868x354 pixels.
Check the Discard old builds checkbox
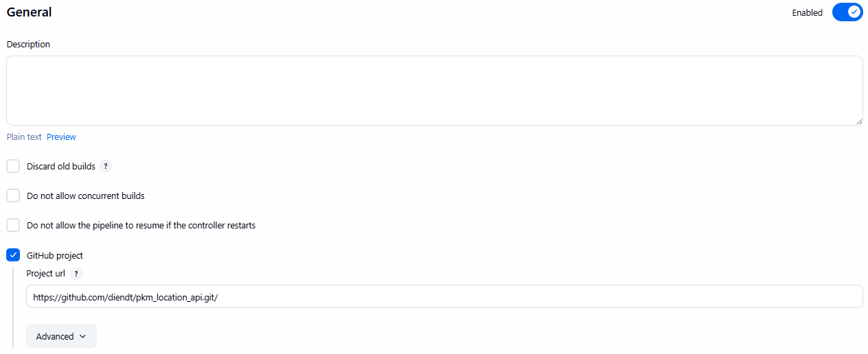13,166
